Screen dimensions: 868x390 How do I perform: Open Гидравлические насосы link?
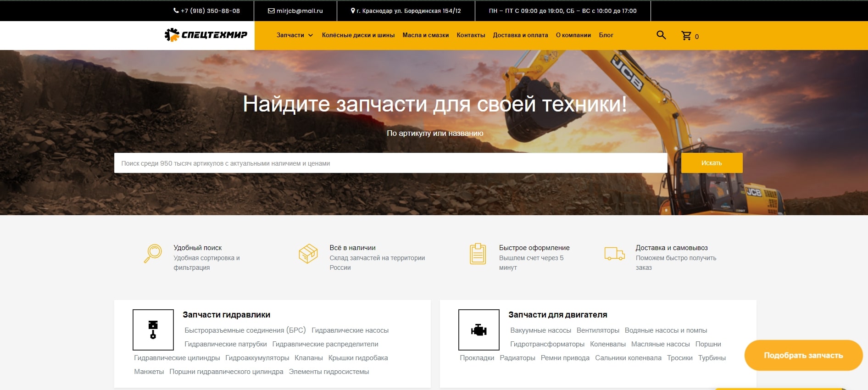click(350, 330)
